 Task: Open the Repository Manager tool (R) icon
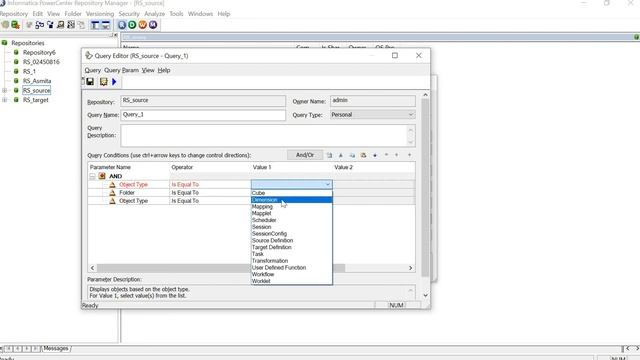122,25
